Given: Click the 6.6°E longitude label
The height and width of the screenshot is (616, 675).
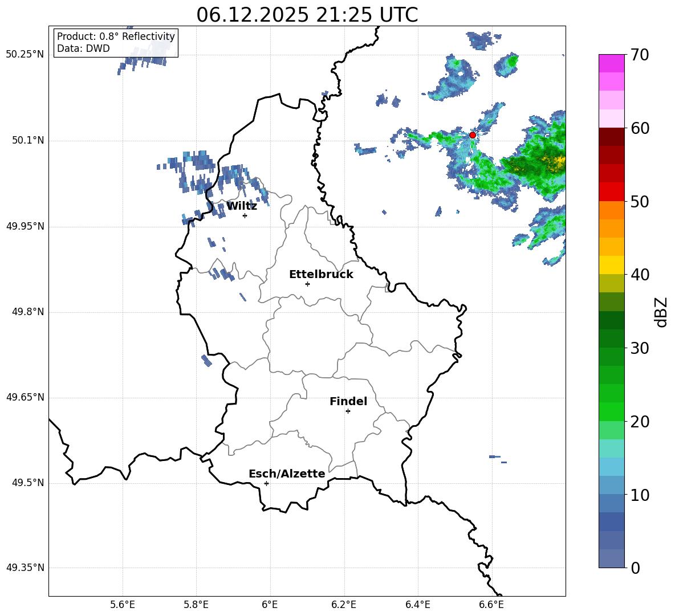Looking at the screenshot, I should click(491, 605).
